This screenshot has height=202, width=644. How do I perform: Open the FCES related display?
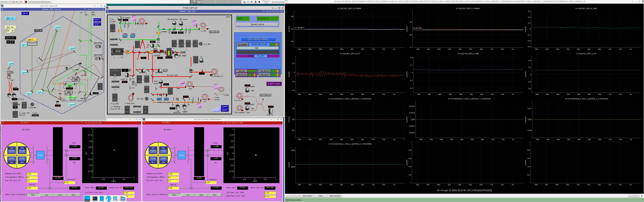(x=25, y=13)
